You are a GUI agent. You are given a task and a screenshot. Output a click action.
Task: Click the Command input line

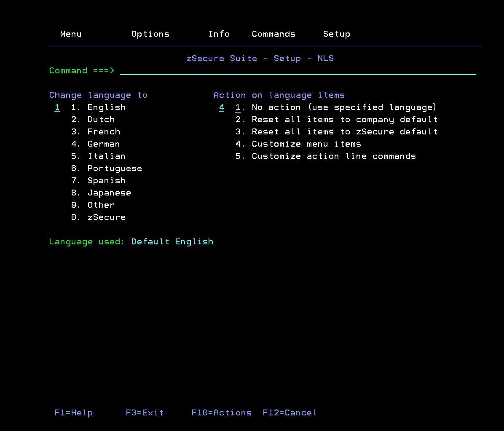[x=298, y=71]
